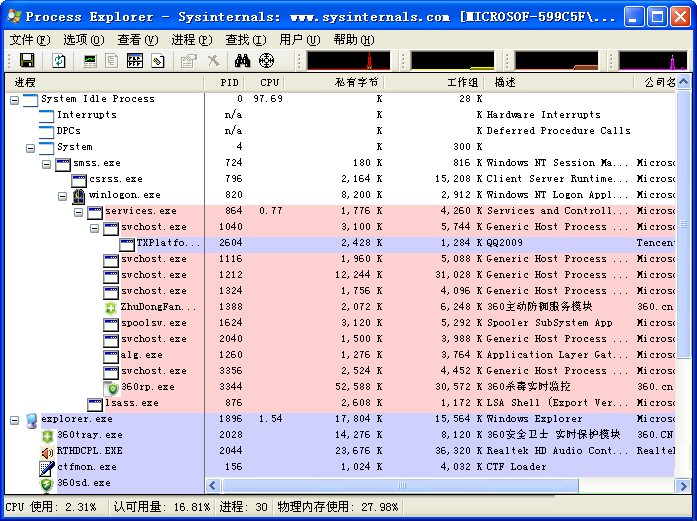Click the binoculars Find handle icon
The image size is (697, 521).
[x=241, y=61]
